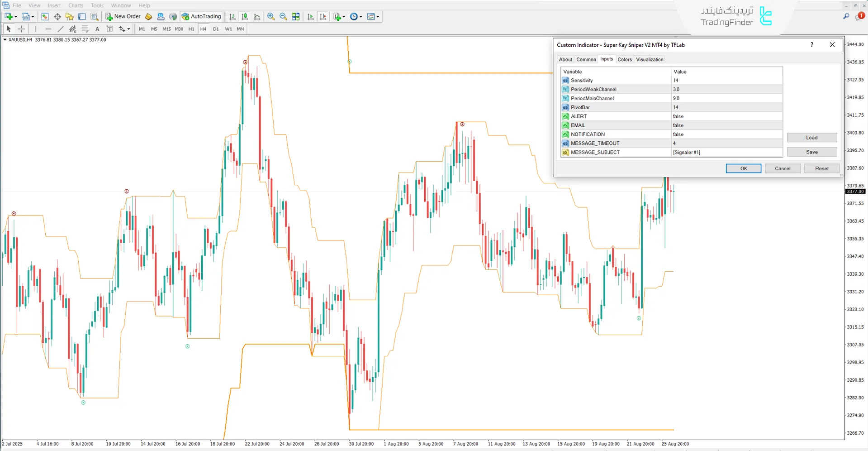Viewport: 868px width, 451px height.
Task: Open the Templates dropdown arrow
Action: point(378,17)
